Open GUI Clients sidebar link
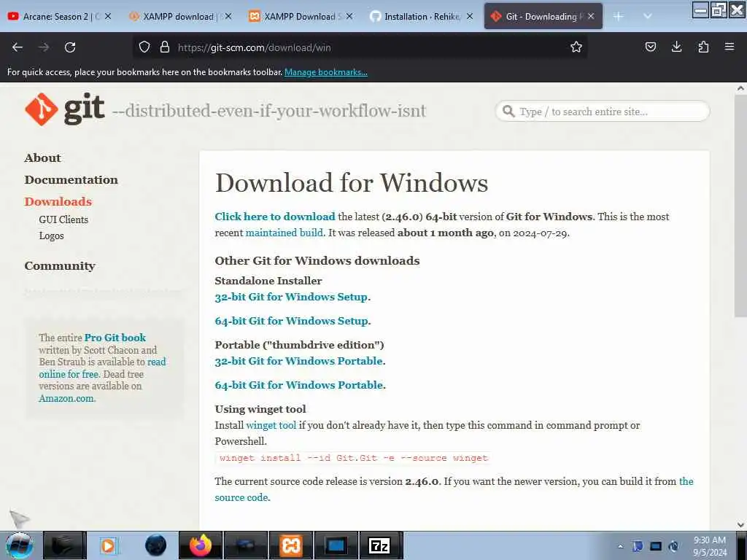The image size is (747, 560). (63, 220)
